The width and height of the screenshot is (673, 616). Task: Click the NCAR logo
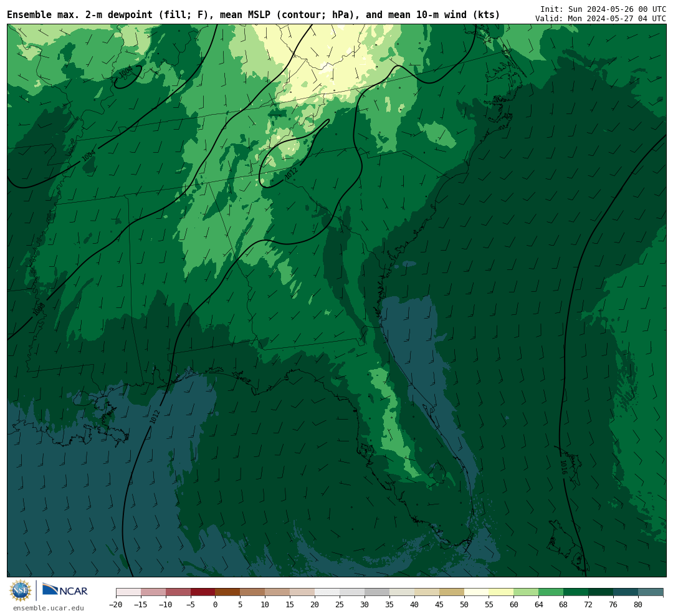coord(65,590)
